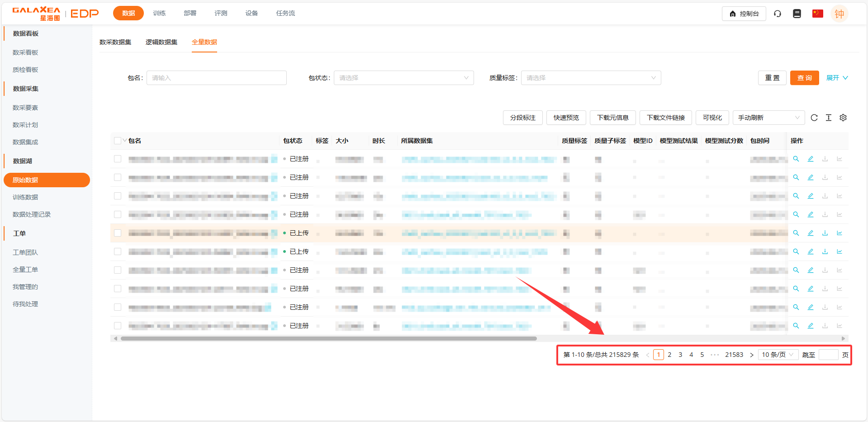Click the refresh icon above the table
This screenshot has height=422, width=868.
click(x=814, y=118)
